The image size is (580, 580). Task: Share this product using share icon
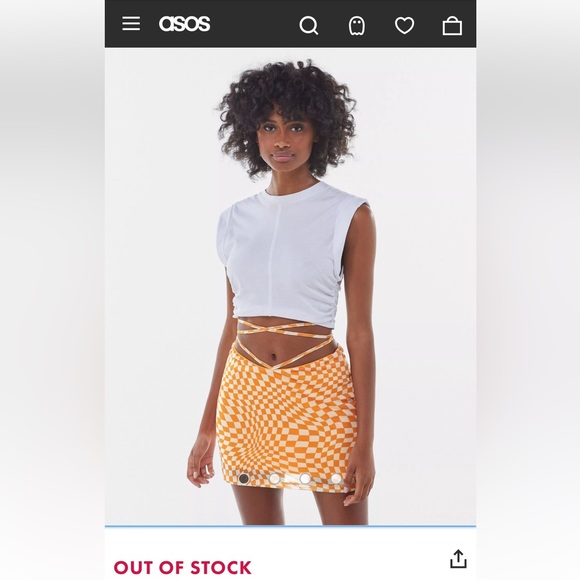point(458,559)
